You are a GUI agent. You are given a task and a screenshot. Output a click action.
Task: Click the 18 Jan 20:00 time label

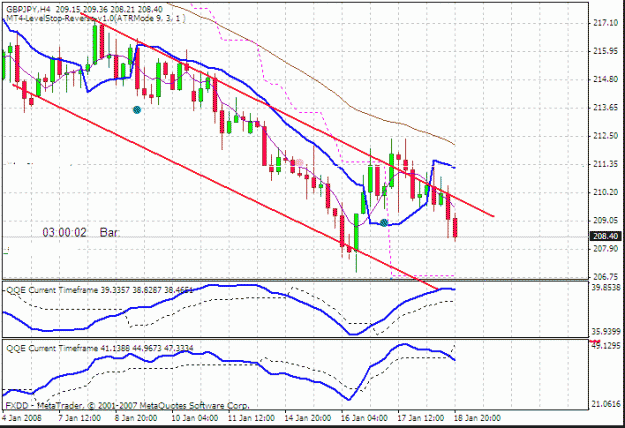point(478,418)
